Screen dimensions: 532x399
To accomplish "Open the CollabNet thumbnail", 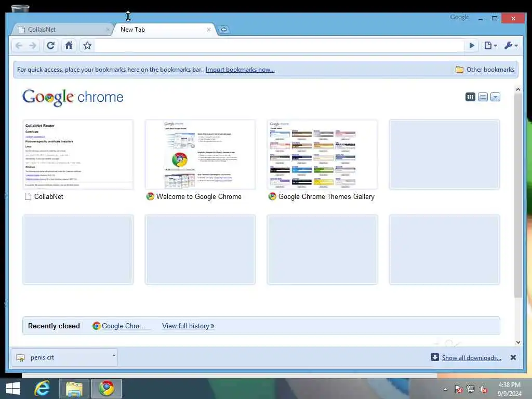I will (78, 154).
